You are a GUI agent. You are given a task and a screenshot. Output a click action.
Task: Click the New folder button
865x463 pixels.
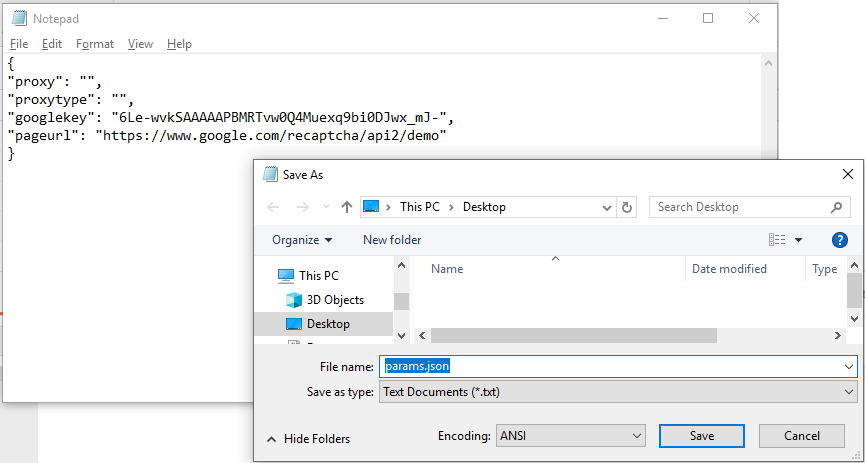click(392, 240)
